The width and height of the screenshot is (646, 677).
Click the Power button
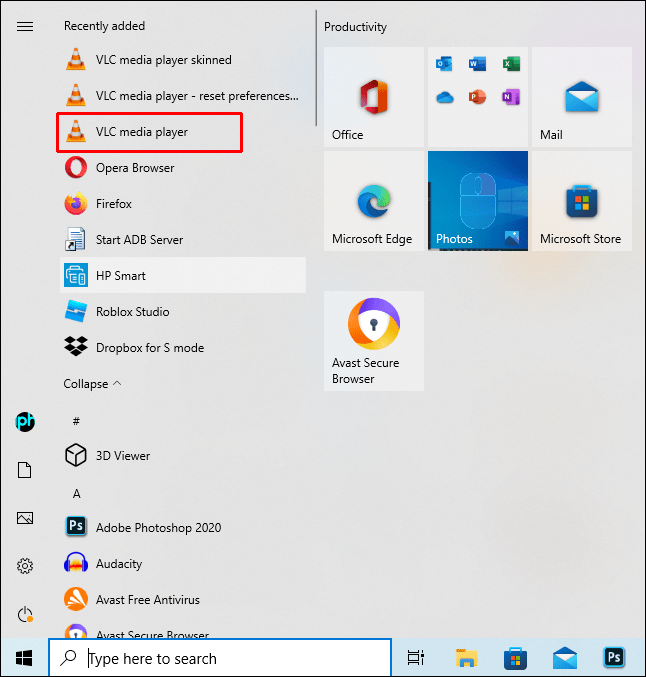[x=25, y=614]
